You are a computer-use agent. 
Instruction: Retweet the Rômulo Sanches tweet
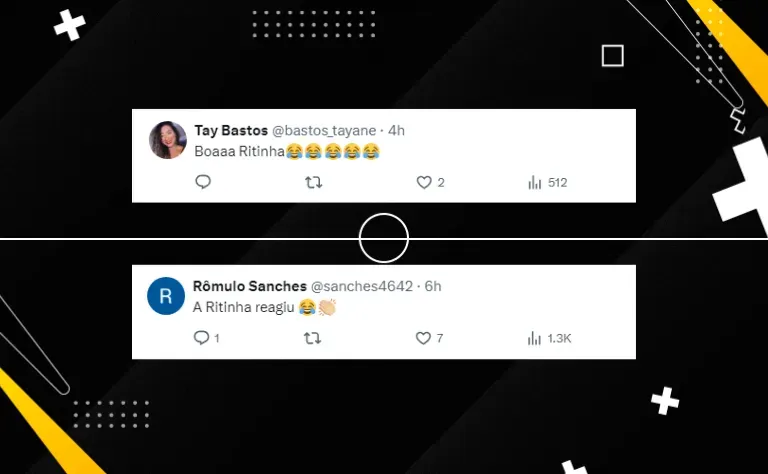click(x=312, y=338)
